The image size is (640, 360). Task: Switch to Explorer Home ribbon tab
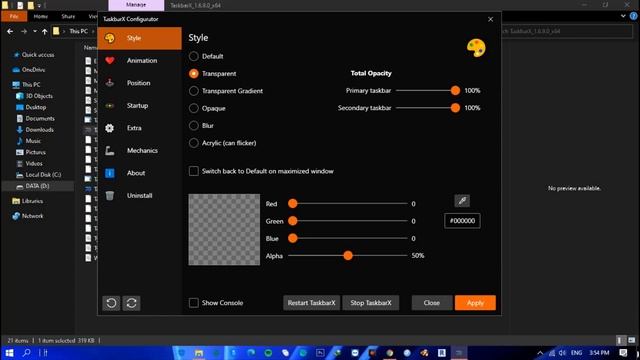41,16
